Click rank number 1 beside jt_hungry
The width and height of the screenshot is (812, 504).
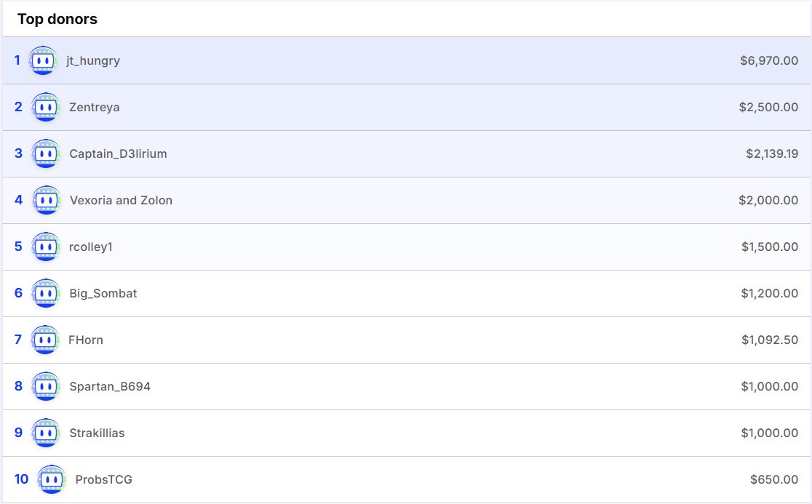click(17, 60)
